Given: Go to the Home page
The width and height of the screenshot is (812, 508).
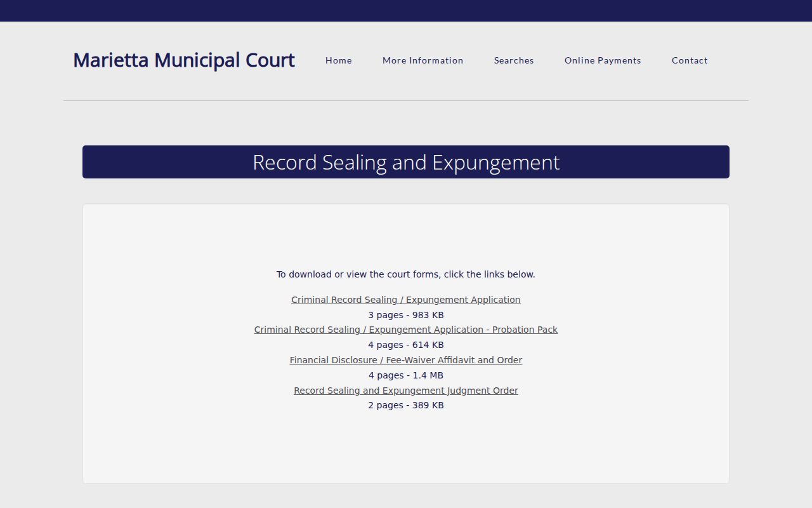Looking at the screenshot, I should 339,60.
